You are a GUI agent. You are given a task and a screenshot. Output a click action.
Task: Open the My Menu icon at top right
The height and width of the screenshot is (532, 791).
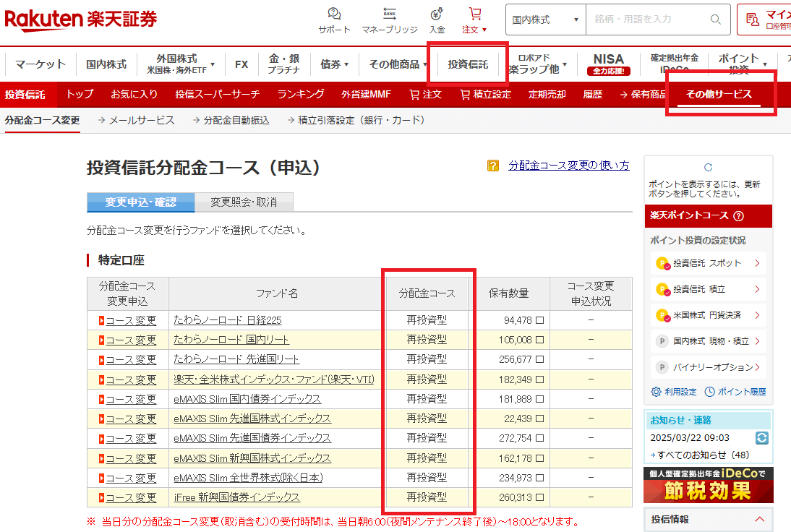coord(753,20)
